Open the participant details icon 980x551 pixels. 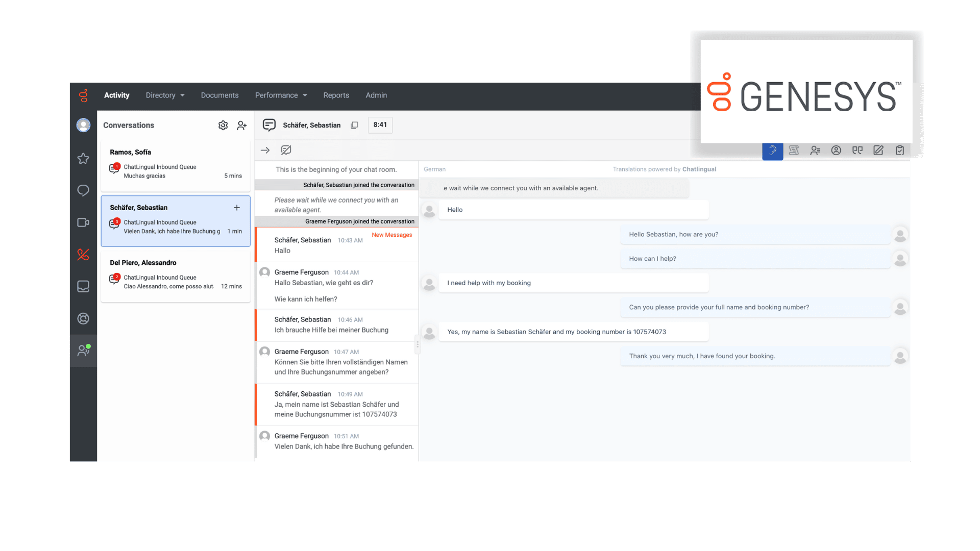tap(815, 150)
